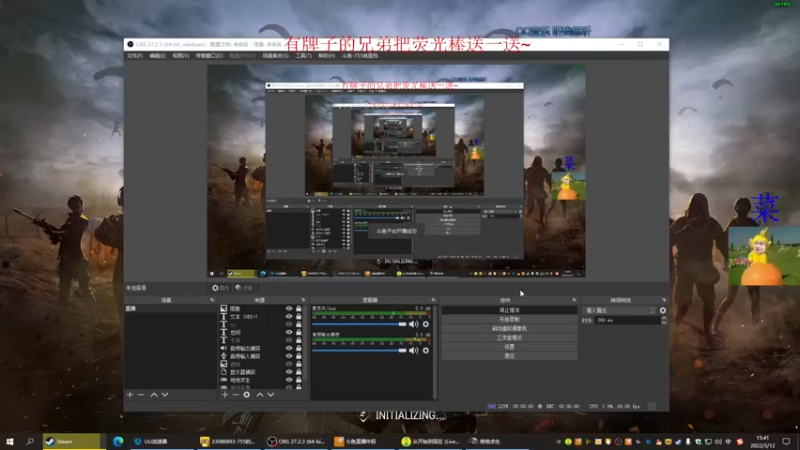Image resolution: width=800 pixels, height=450 pixels.
Task: Open Microsoft Edge from the taskbar
Action: [x=118, y=441]
